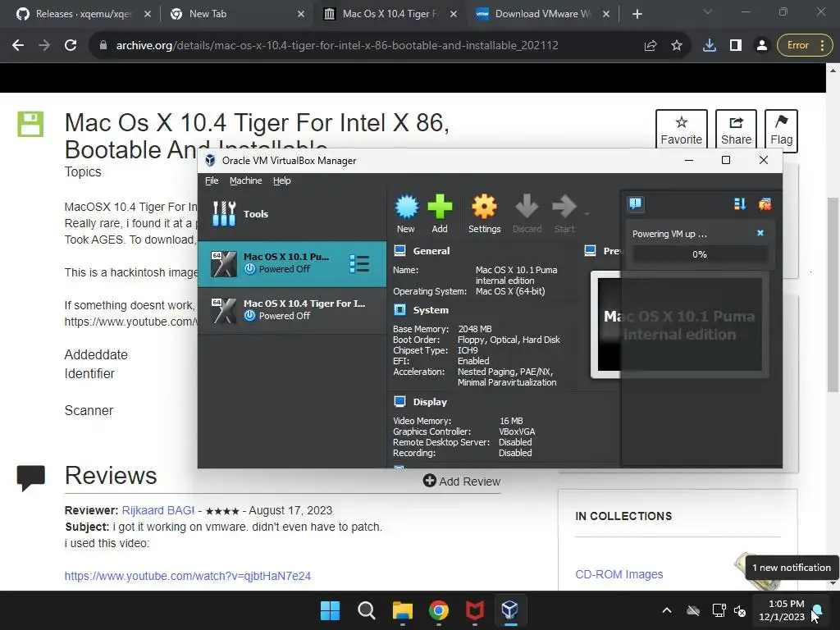Image resolution: width=840 pixels, height=630 pixels.
Task: Click the notification panel top-right icon
Action: click(x=765, y=203)
